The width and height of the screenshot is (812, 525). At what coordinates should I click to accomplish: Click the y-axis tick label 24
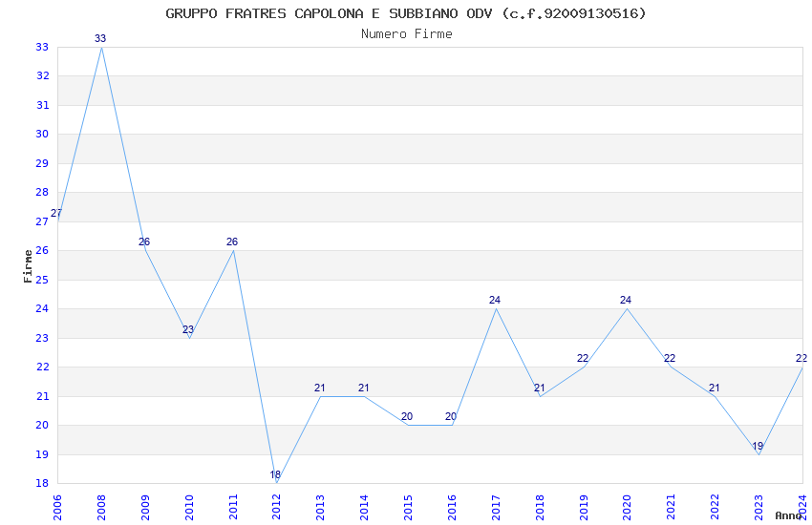click(42, 308)
